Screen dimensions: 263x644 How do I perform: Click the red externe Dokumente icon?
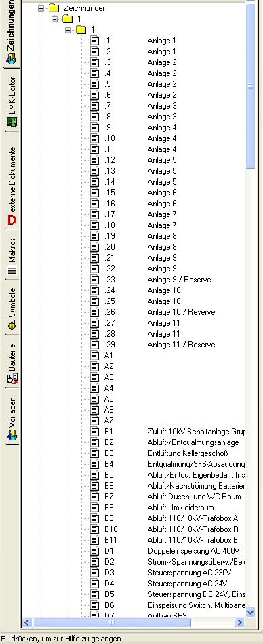tap(12, 221)
